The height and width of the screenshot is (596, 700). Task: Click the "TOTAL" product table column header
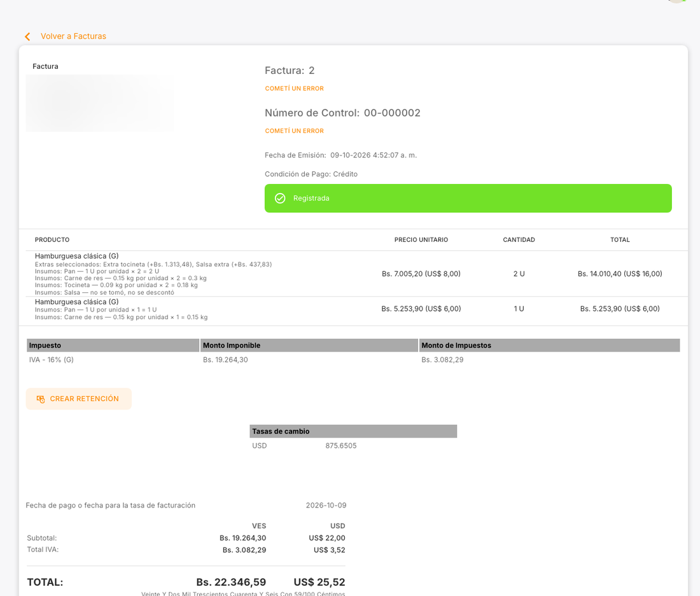point(620,240)
